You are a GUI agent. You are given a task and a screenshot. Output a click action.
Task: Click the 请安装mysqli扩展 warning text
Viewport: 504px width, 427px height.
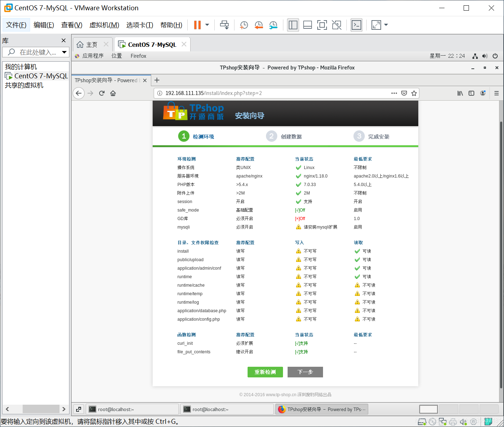[321, 227]
